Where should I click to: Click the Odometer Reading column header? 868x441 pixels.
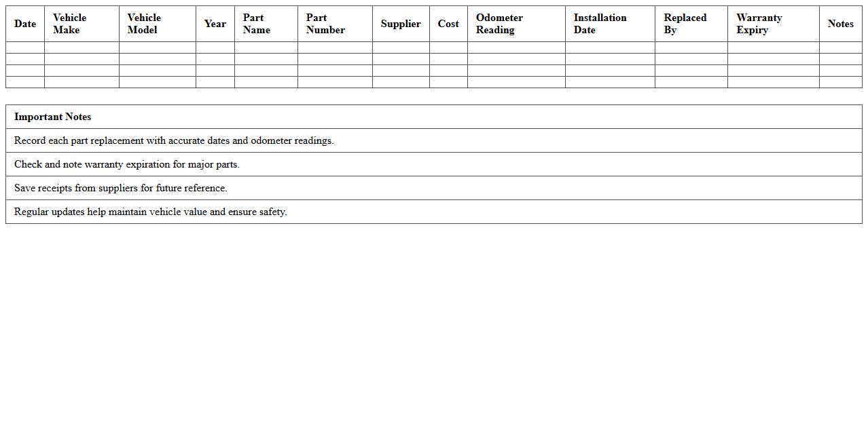(x=499, y=24)
